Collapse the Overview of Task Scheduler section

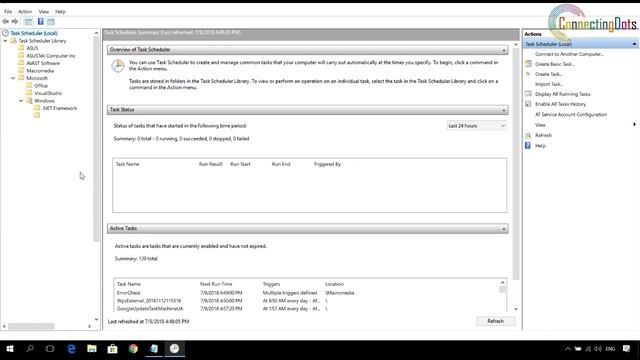[504, 50]
